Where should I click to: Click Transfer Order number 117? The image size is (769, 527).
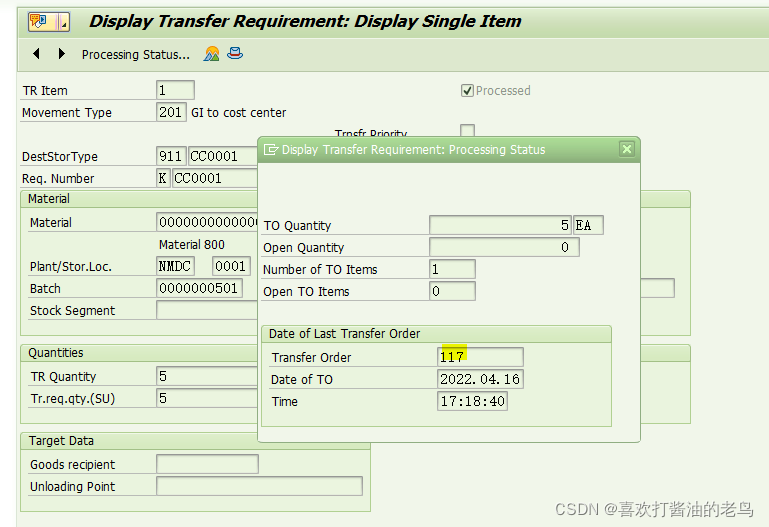click(x=480, y=357)
